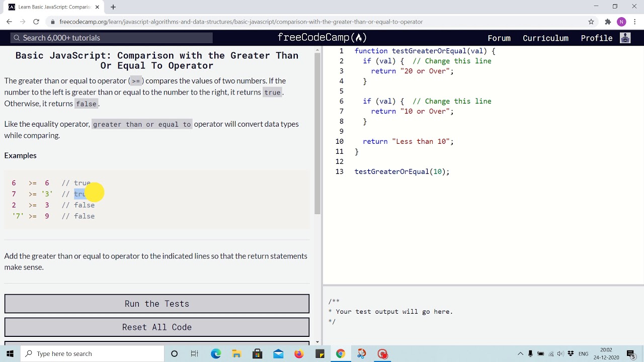Open a new browser tab
Screen dimensions: 644x362
(113, 7)
